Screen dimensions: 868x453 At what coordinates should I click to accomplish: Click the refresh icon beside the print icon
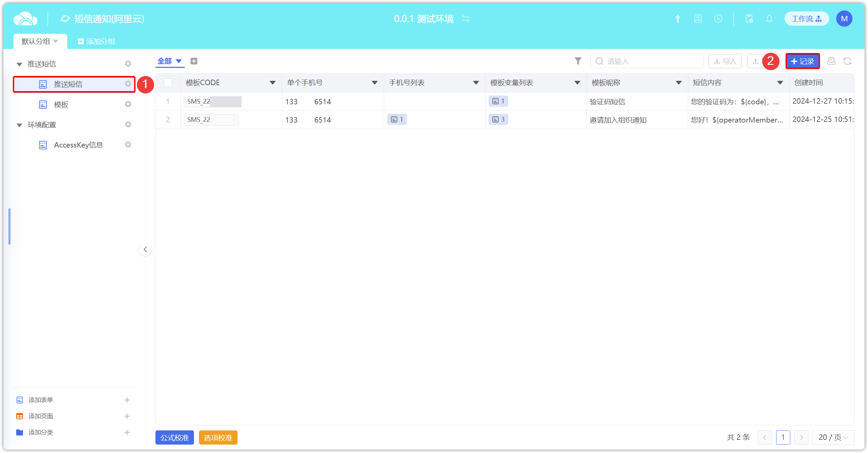847,61
